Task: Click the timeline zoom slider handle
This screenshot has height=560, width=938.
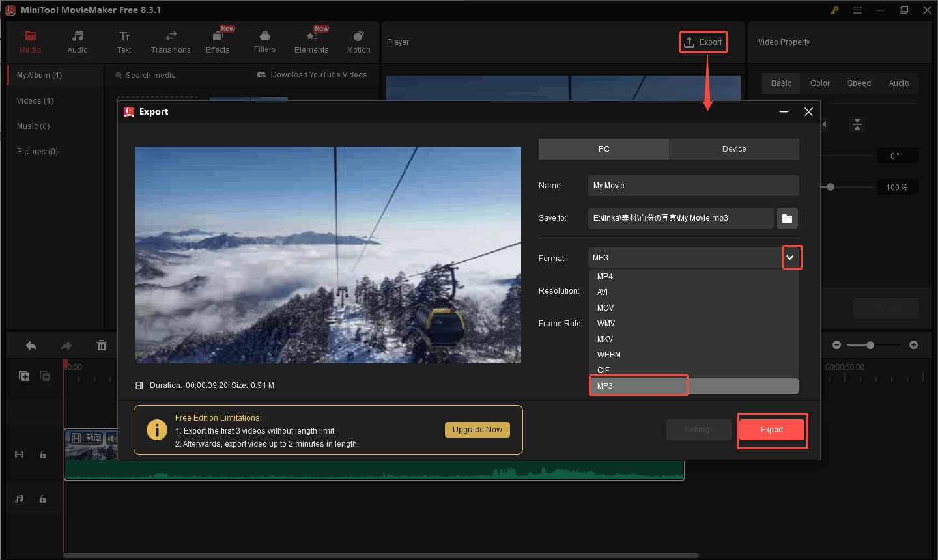Action: [870, 344]
